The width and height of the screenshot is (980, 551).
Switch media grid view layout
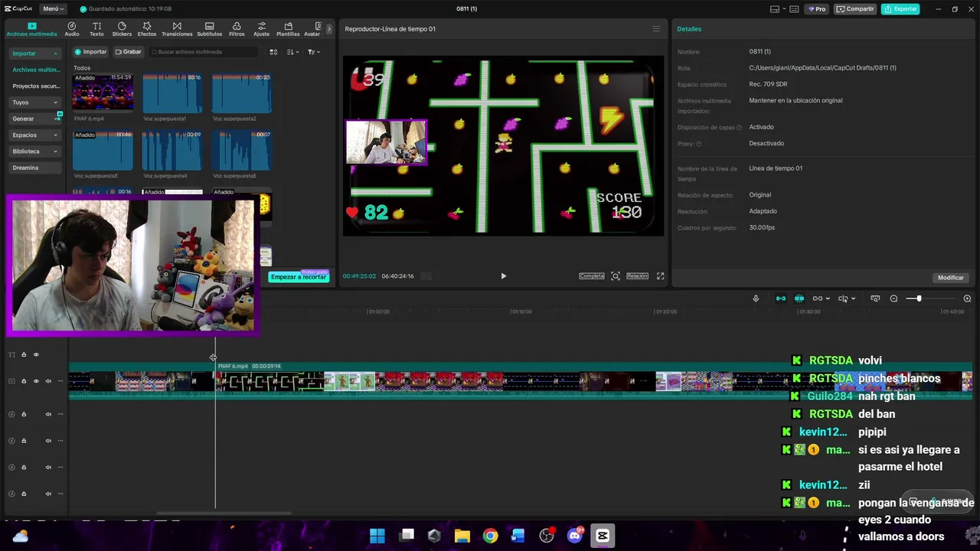click(x=273, y=52)
